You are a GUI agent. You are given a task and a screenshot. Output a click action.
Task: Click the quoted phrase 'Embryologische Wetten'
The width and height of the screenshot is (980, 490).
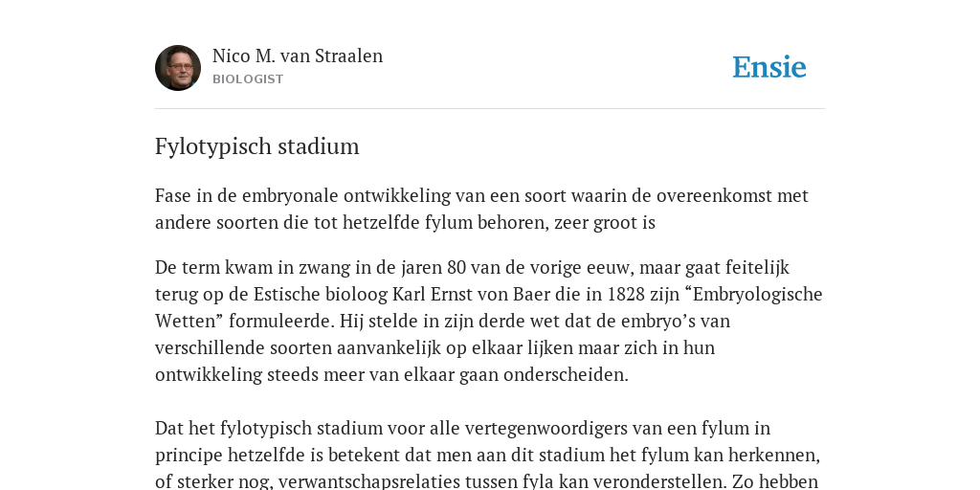[489, 307]
